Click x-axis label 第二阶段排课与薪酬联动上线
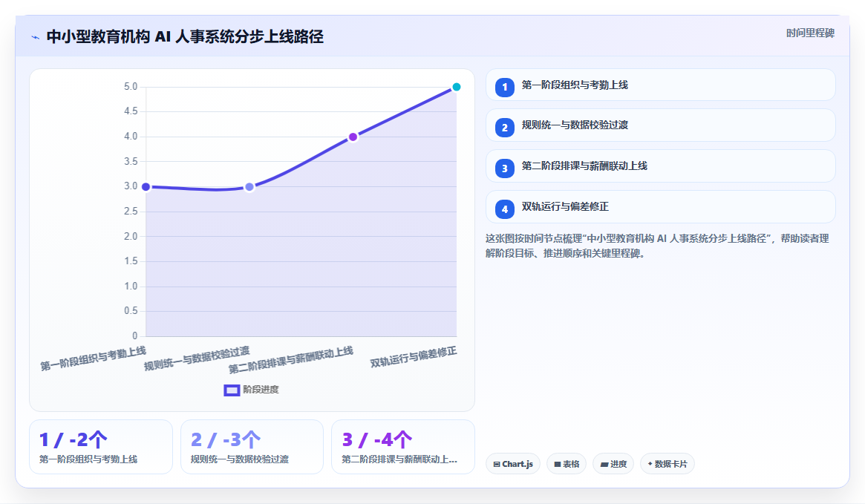The width and height of the screenshot is (865, 504). (x=291, y=359)
